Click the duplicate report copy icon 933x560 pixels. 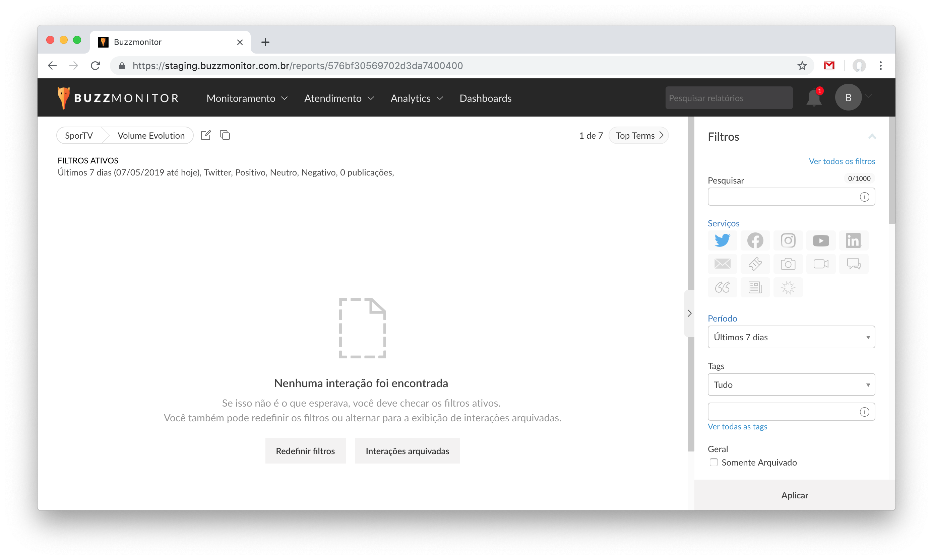click(225, 135)
